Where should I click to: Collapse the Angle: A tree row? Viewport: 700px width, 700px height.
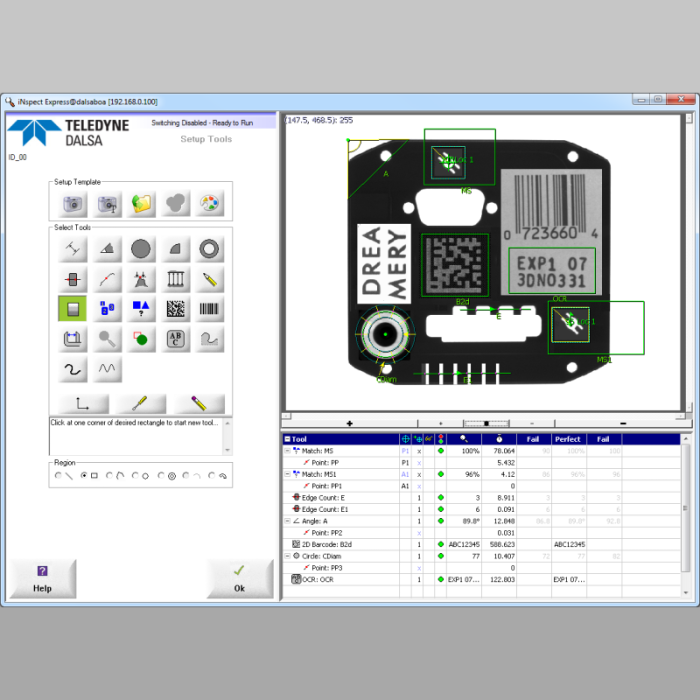coord(288,521)
